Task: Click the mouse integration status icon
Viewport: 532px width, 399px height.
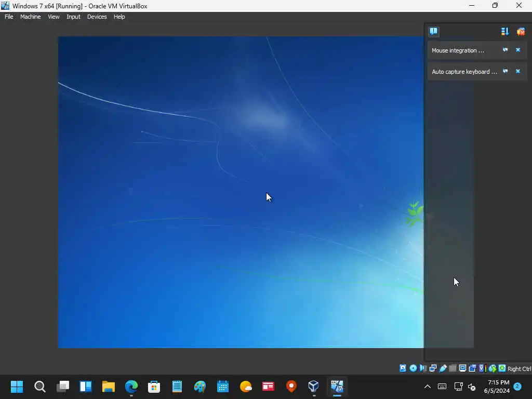Action: click(x=493, y=368)
